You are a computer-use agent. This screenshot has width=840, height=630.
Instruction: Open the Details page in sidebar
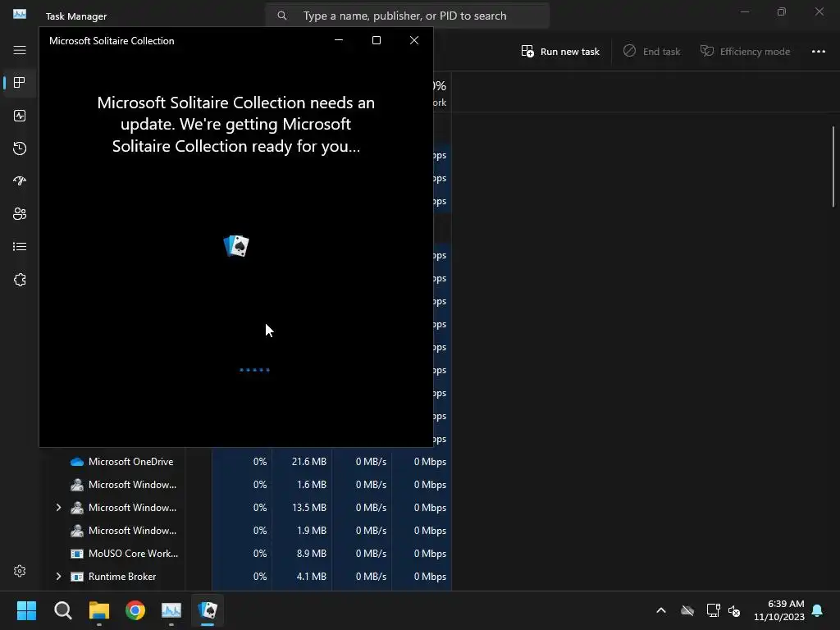click(x=20, y=246)
